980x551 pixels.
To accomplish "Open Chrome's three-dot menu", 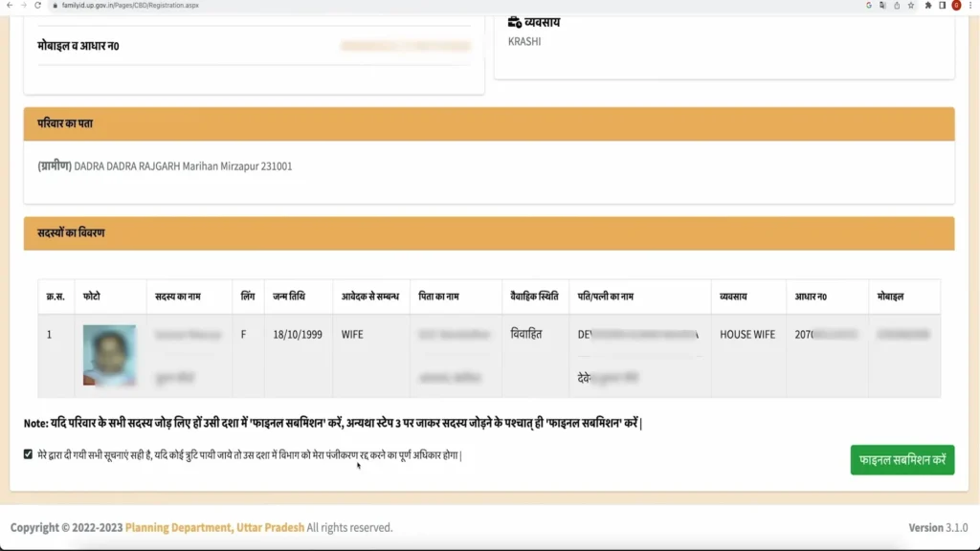I will coord(969,5).
